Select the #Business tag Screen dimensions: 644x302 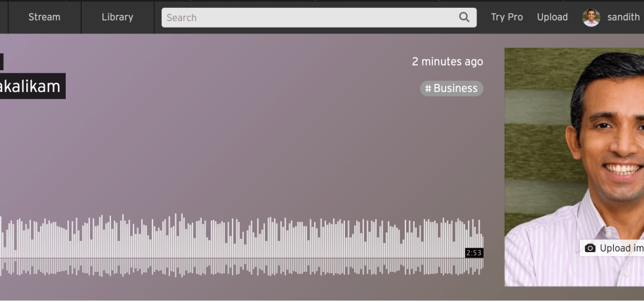click(x=451, y=89)
